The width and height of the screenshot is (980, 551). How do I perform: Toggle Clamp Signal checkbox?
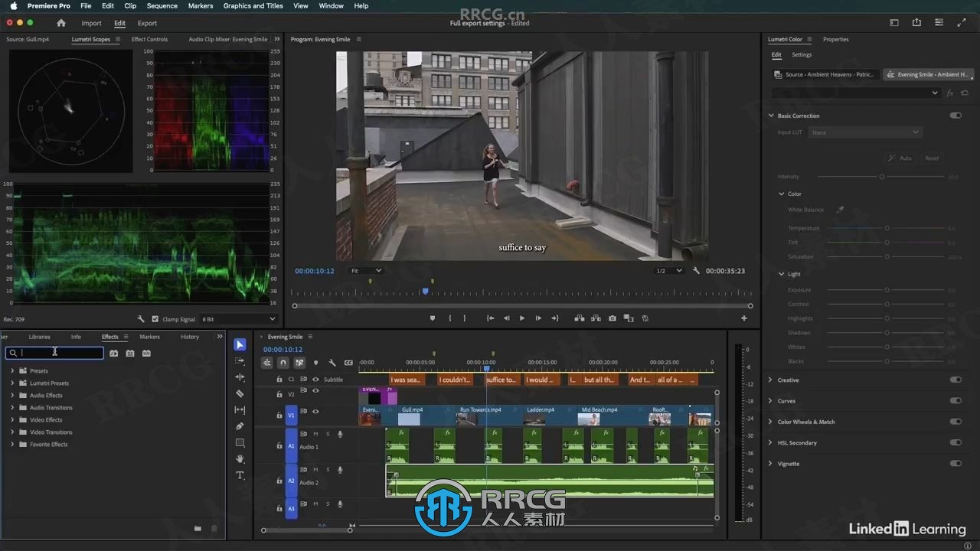pos(155,319)
